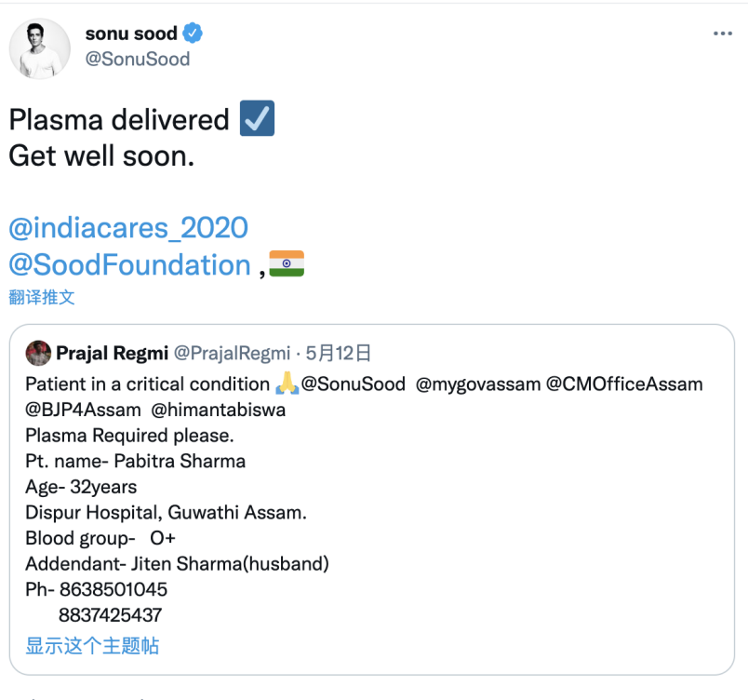Click the sonu sood display name
Screen dimensions: 748x700
pyautogui.click(x=130, y=34)
